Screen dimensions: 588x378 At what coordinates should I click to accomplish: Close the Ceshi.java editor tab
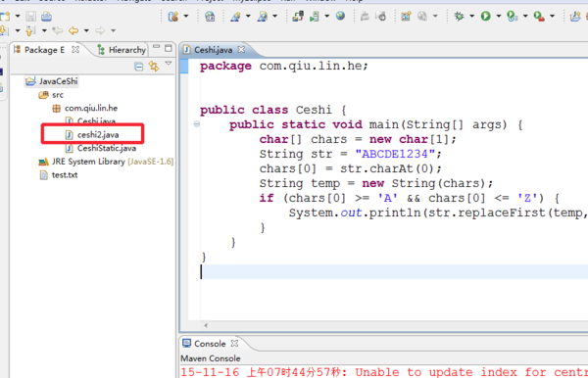click(241, 49)
